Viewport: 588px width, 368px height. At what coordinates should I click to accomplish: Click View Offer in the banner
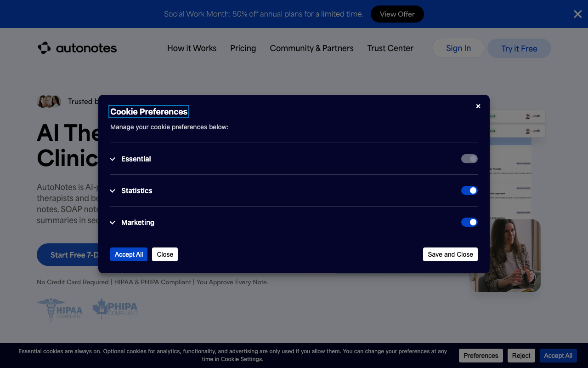[x=397, y=14]
